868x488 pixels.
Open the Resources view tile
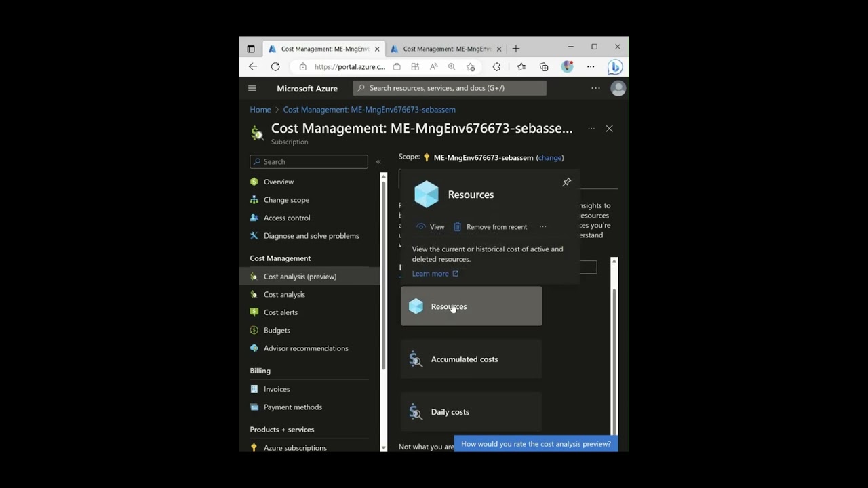[471, 306]
